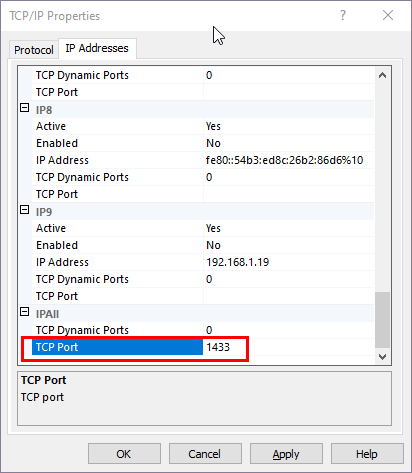Edit the IPAll TCP Port value 1433
Screen dimensions: 412x473
(x=289, y=347)
